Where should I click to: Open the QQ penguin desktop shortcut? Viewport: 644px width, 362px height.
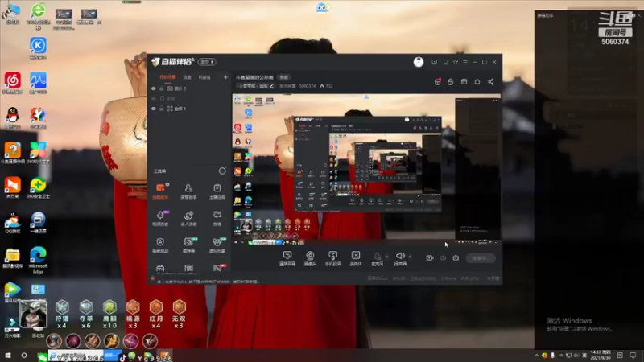click(12, 117)
